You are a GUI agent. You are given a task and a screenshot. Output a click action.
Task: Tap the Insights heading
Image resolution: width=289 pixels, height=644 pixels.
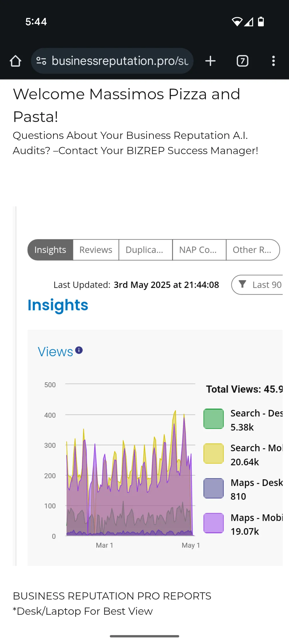click(58, 305)
